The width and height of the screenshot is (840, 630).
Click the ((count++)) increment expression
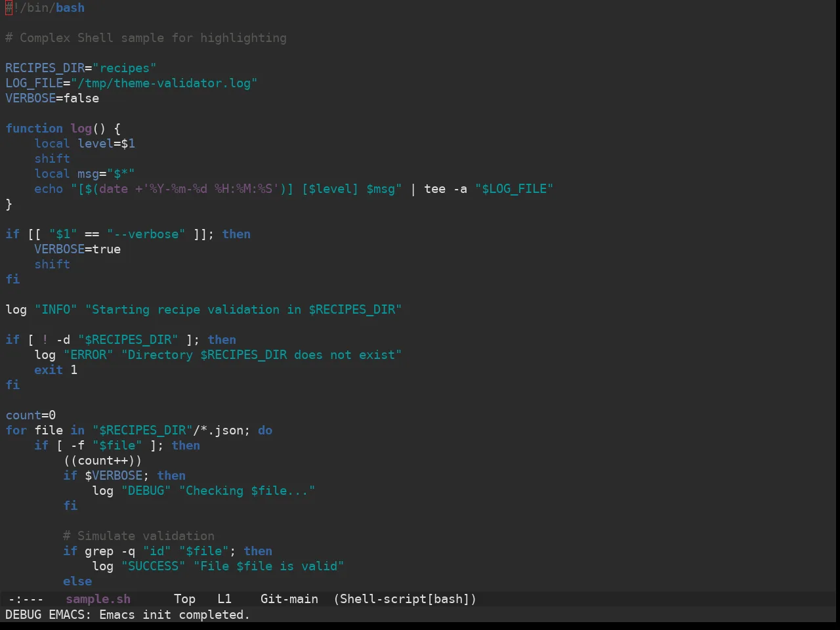(x=102, y=461)
